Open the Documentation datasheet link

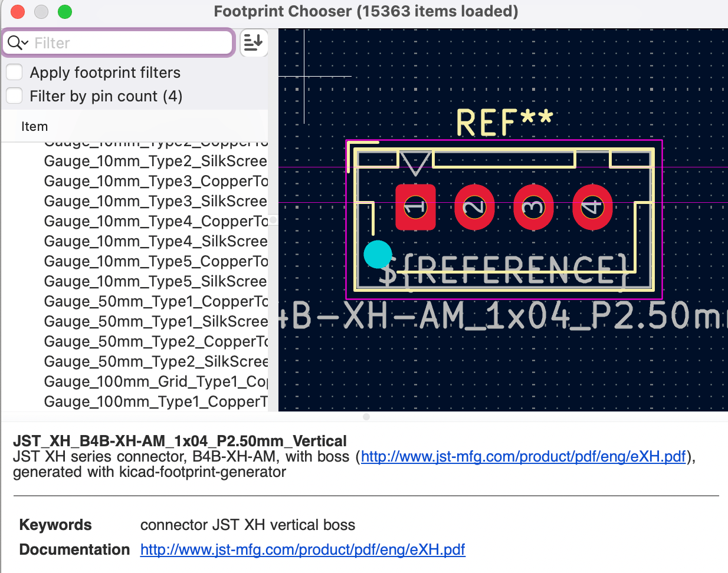(x=303, y=549)
